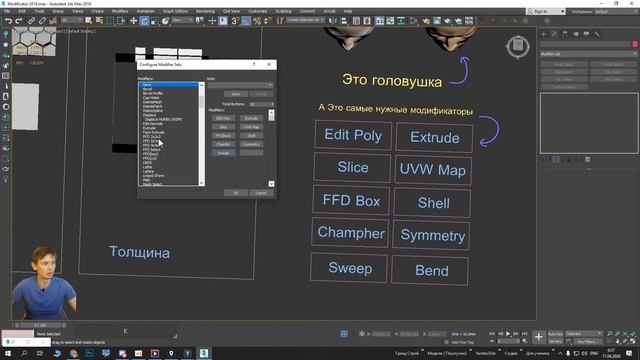
Task: Toggle Percent Snap
Action: (x=257, y=21)
